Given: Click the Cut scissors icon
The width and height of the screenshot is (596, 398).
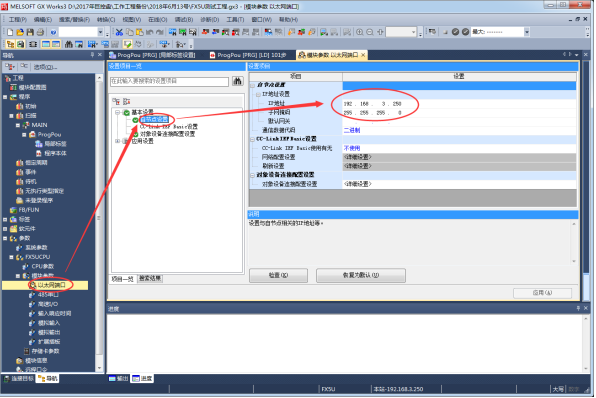Looking at the screenshot, I should 119,32.
